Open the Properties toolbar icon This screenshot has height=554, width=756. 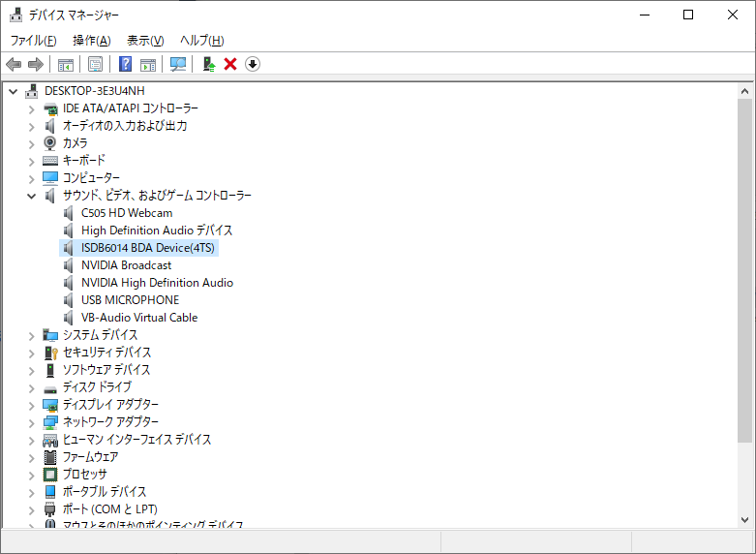tap(96, 64)
